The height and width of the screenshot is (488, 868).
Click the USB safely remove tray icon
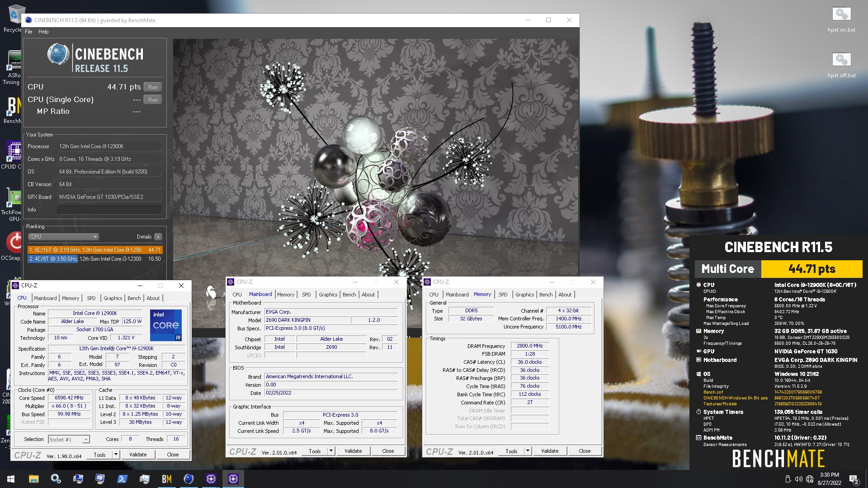pyautogui.click(x=788, y=479)
